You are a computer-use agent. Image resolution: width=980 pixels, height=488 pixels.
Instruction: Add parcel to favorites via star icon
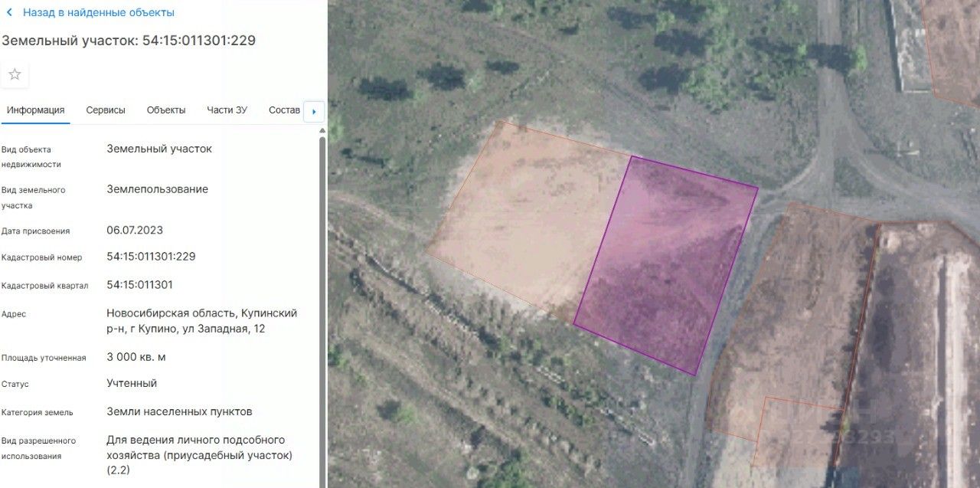15,74
